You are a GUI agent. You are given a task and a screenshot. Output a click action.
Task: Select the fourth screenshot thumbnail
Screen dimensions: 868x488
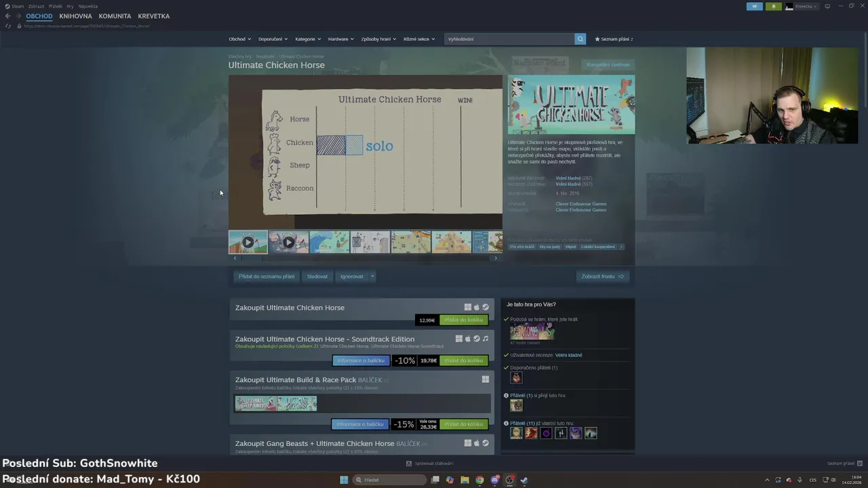[x=370, y=242]
